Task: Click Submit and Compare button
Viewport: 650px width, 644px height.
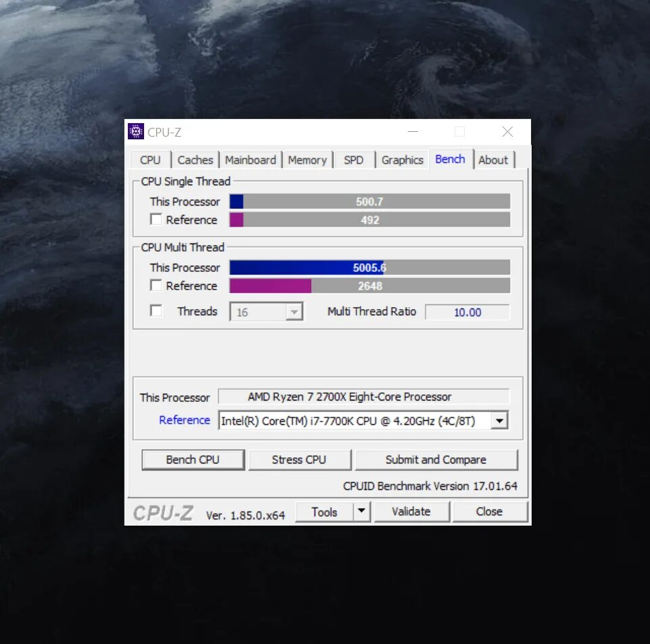Action: tap(436, 460)
